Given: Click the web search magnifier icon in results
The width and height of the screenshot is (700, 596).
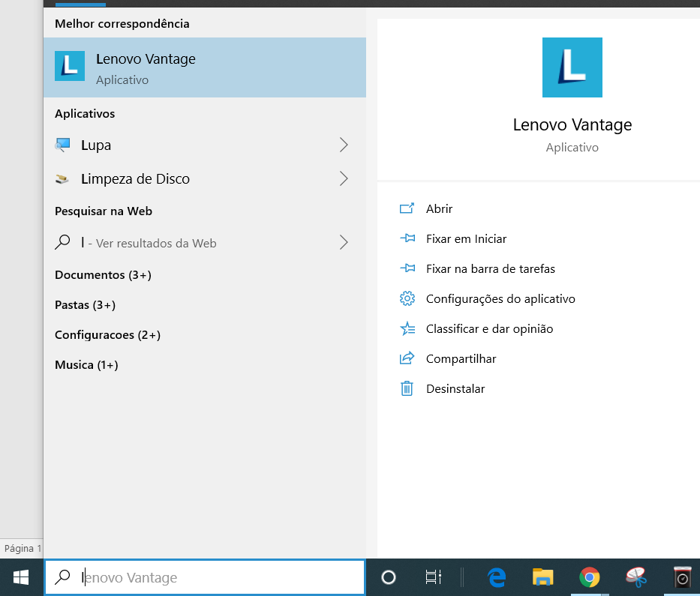Looking at the screenshot, I should pyautogui.click(x=62, y=242).
